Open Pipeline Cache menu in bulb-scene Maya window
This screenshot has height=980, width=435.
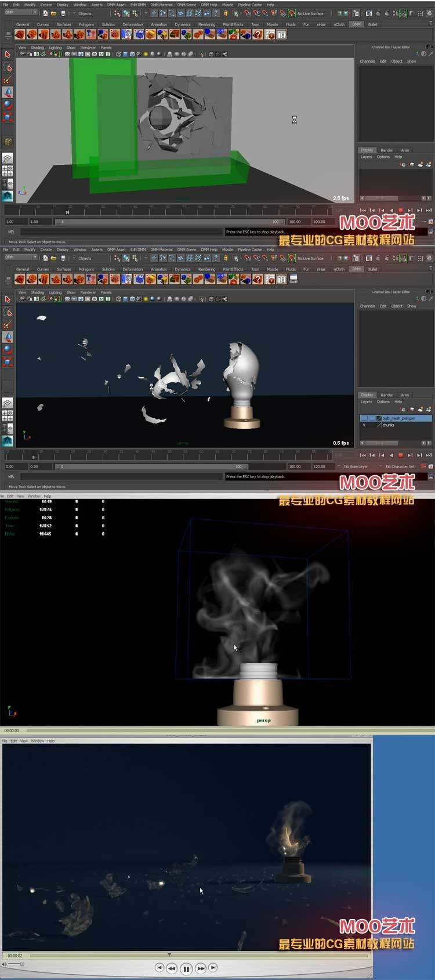pyautogui.click(x=250, y=249)
